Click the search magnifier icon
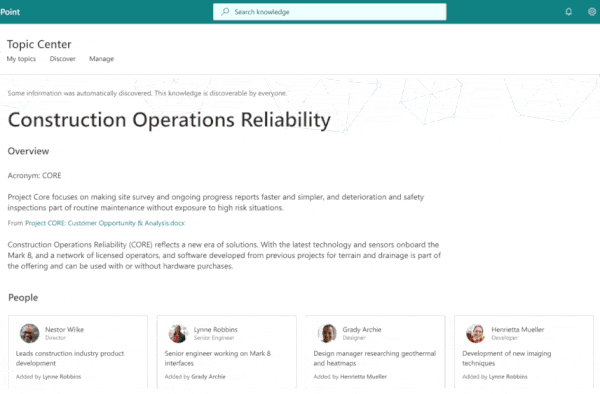Viewport: 600px width, 394px height. [x=225, y=11]
